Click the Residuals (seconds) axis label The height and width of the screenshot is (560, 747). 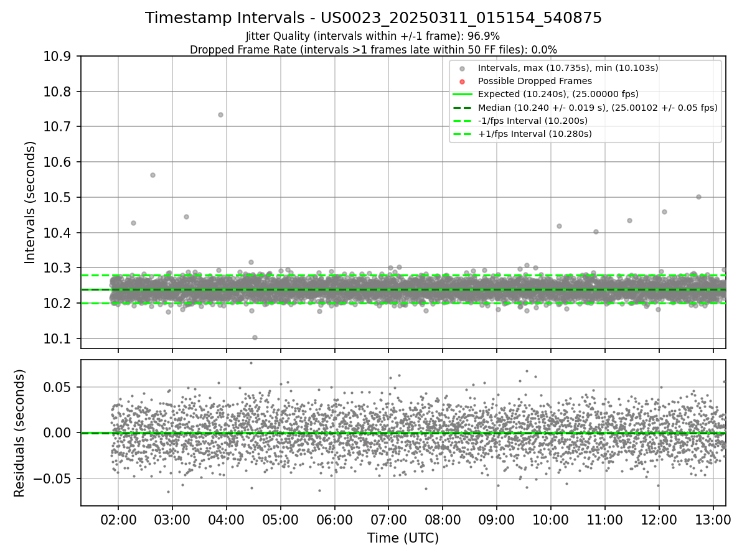19,433
